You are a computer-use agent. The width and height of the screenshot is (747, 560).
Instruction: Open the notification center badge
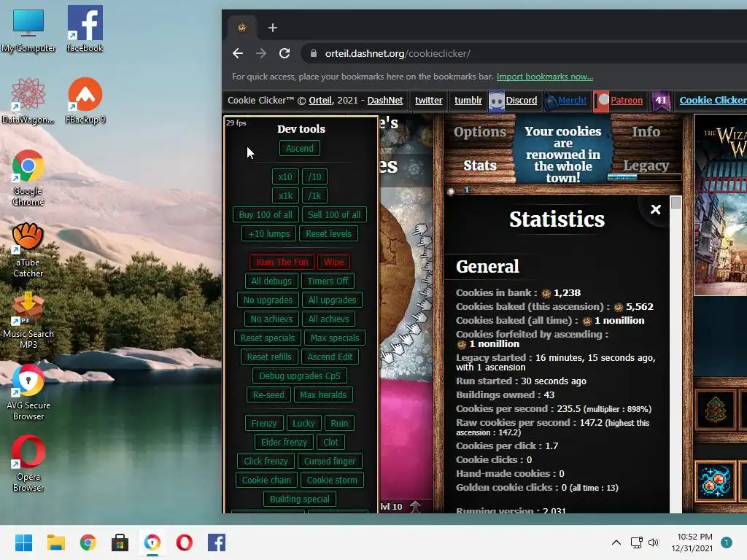pyautogui.click(x=726, y=542)
